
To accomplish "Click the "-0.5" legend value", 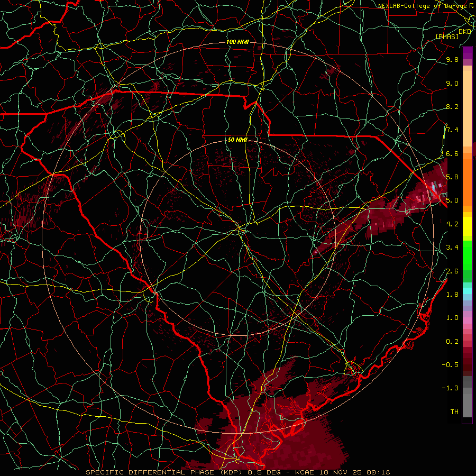I will pyautogui.click(x=450, y=365).
